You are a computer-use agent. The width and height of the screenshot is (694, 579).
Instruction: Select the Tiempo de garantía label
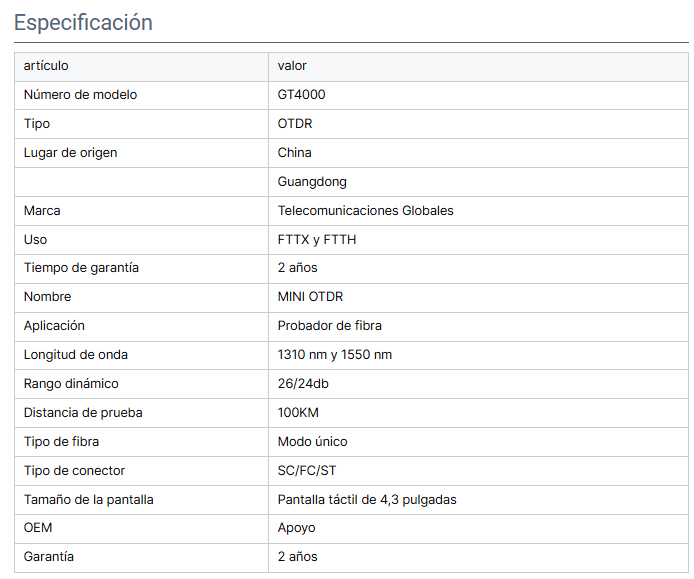[x=81, y=268]
